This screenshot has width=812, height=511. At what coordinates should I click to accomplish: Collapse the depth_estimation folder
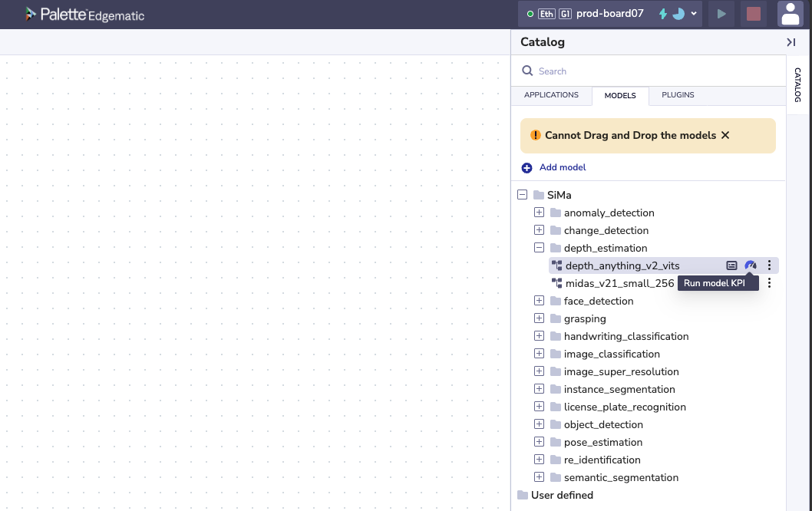pos(539,248)
